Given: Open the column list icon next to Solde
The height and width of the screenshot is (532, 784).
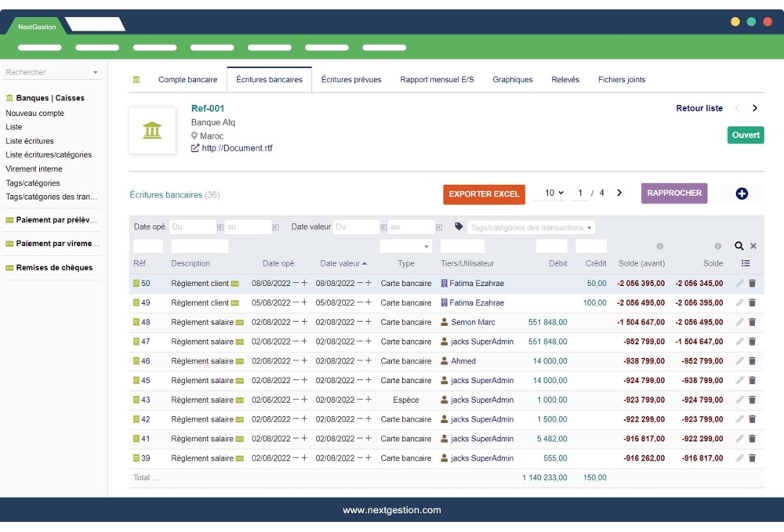Looking at the screenshot, I should (x=746, y=262).
